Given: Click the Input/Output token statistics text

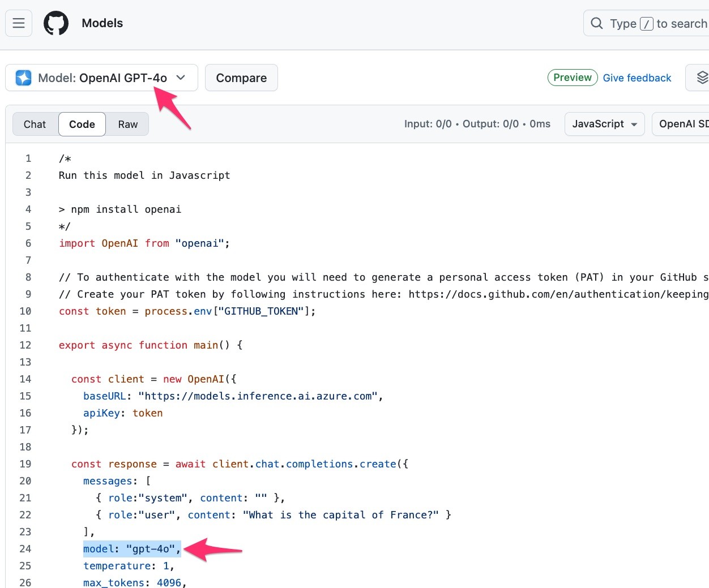Looking at the screenshot, I should pyautogui.click(x=477, y=124).
